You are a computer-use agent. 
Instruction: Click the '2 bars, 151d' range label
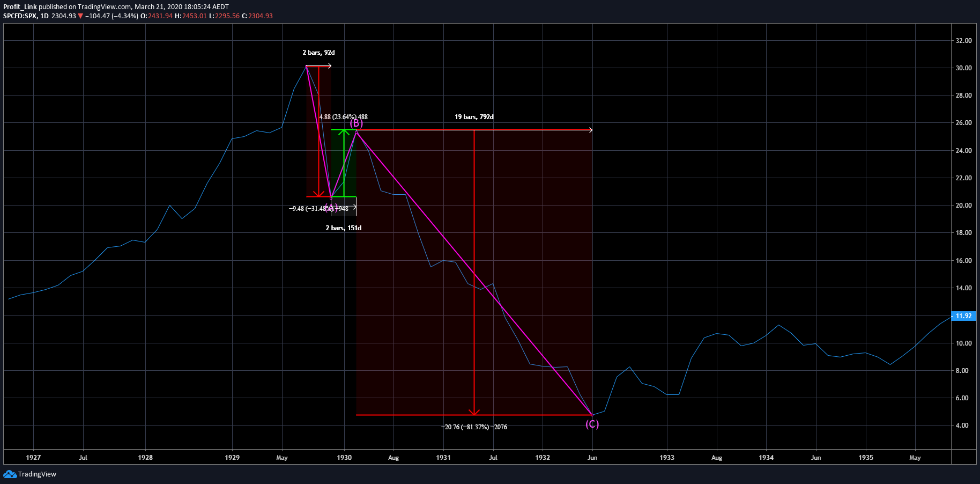(x=344, y=228)
